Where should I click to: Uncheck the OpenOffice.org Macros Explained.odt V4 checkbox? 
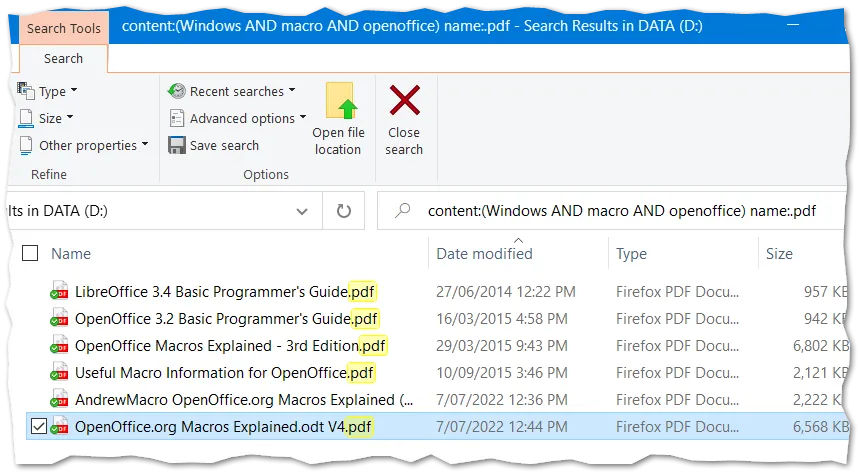click(38, 427)
